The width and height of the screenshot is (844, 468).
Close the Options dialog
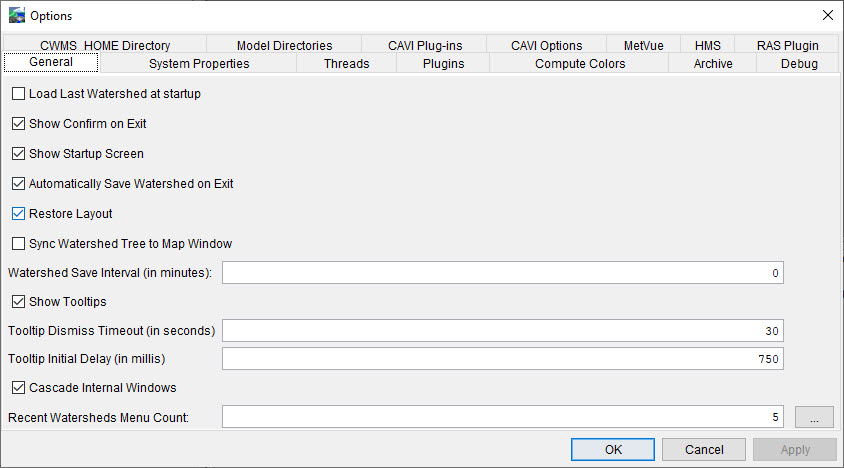pos(828,15)
